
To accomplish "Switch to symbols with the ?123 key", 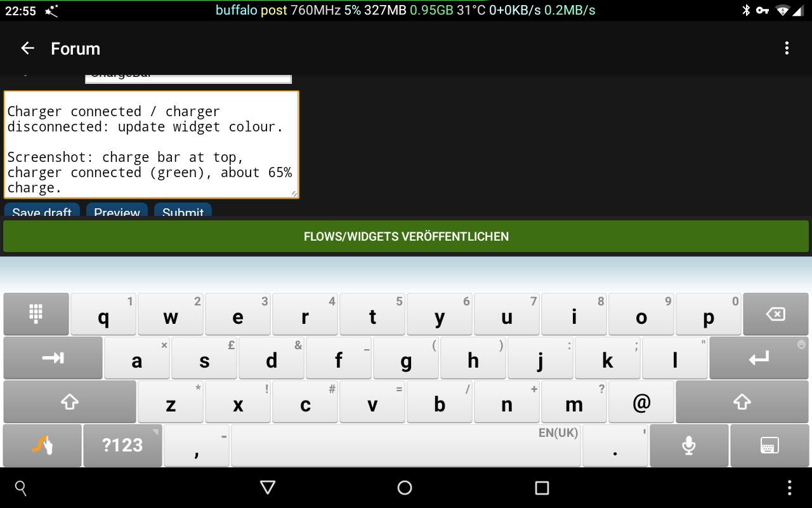I will [x=122, y=445].
